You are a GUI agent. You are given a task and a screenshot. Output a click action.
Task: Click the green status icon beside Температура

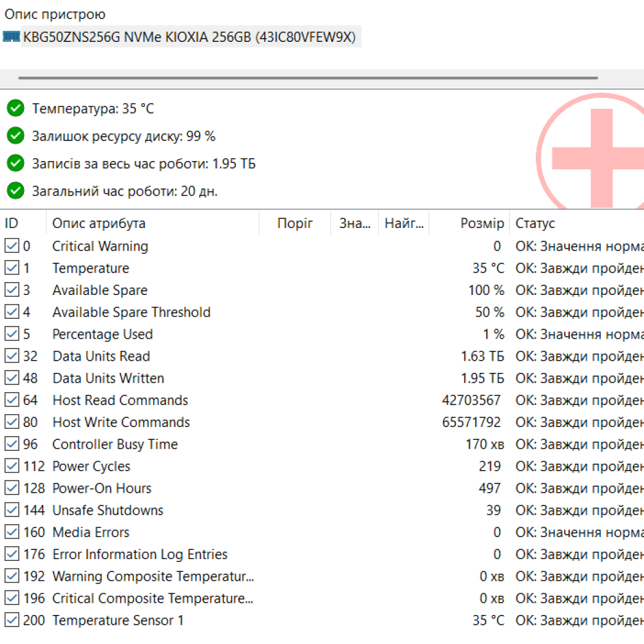click(x=15, y=108)
